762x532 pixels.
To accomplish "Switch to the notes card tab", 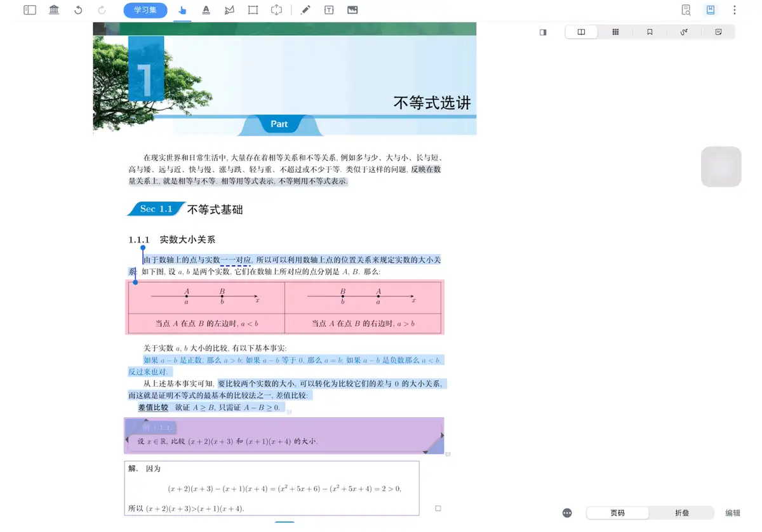I will (718, 32).
